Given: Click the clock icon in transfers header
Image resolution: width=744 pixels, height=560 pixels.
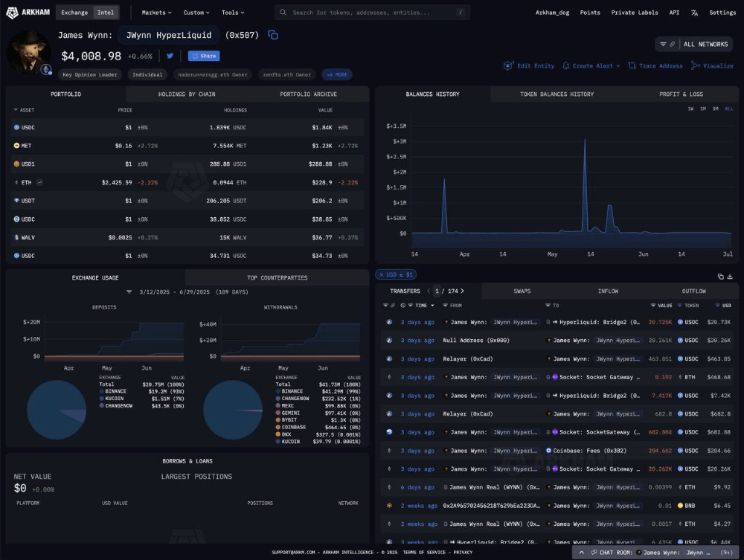Looking at the screenshot, I should tap(403, 306).
